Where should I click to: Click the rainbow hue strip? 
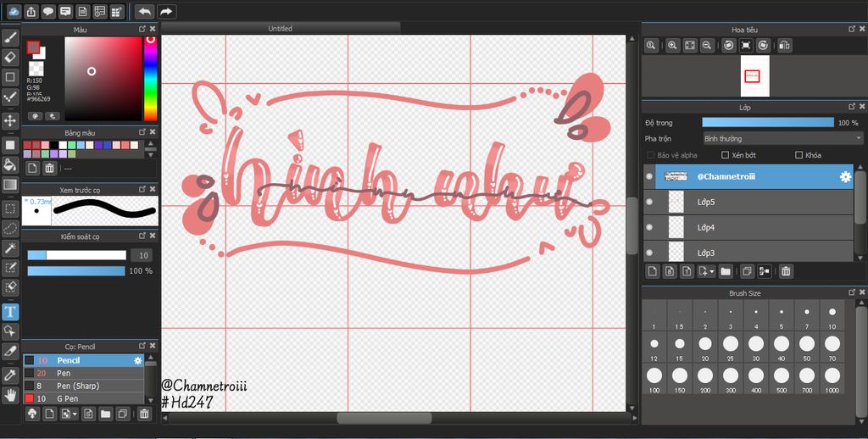151,79
